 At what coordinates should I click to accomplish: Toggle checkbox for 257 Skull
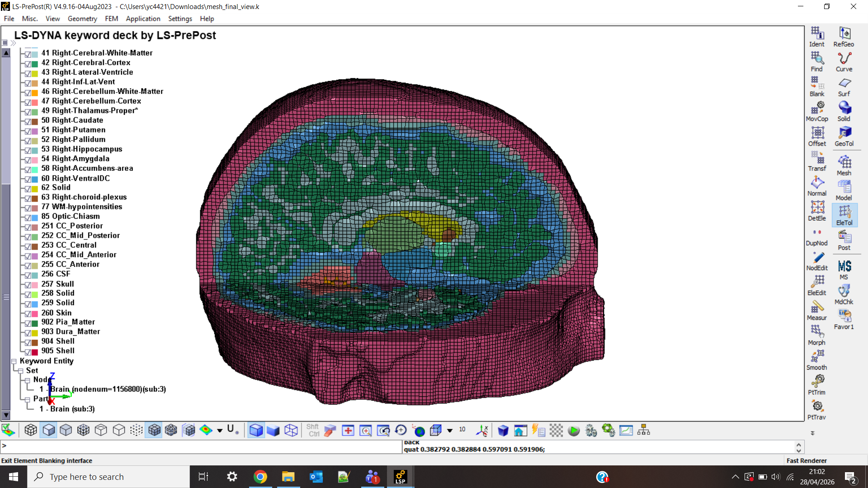[x=28, y=285]
